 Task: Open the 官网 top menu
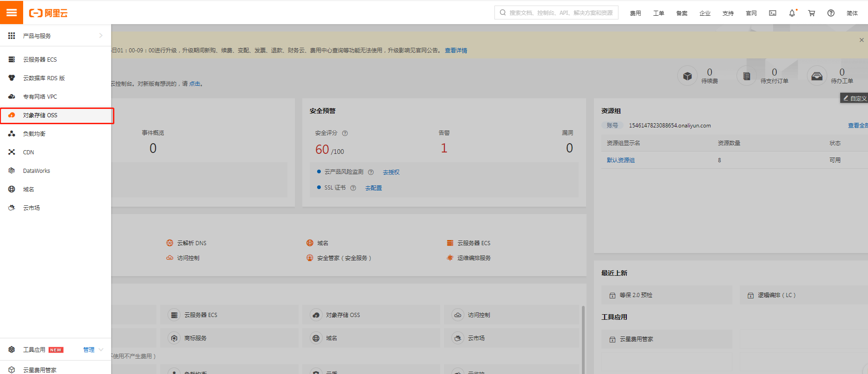pos(751,13)
